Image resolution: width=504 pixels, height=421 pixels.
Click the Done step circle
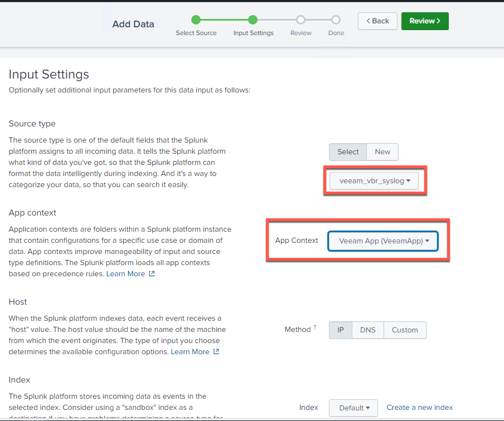336,20
